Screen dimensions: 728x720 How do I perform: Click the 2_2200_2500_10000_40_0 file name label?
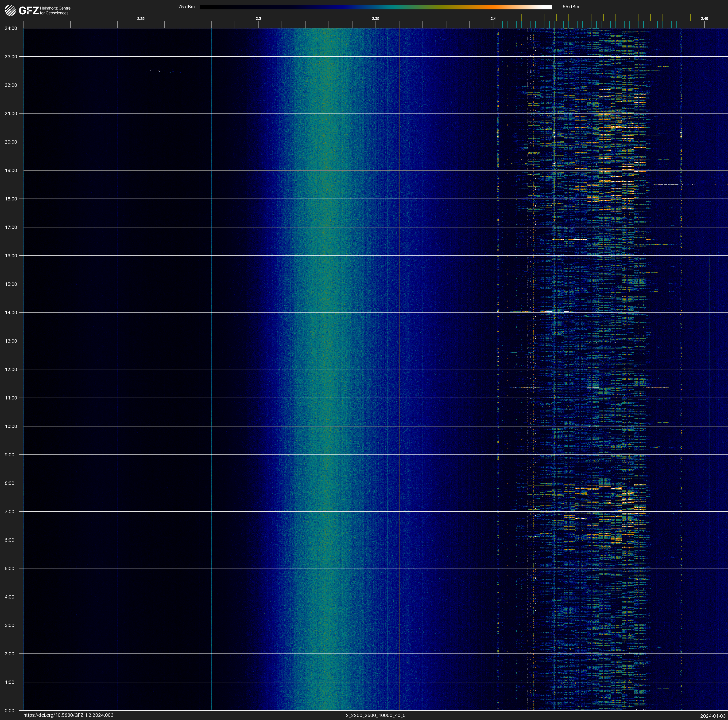[375, 715]
